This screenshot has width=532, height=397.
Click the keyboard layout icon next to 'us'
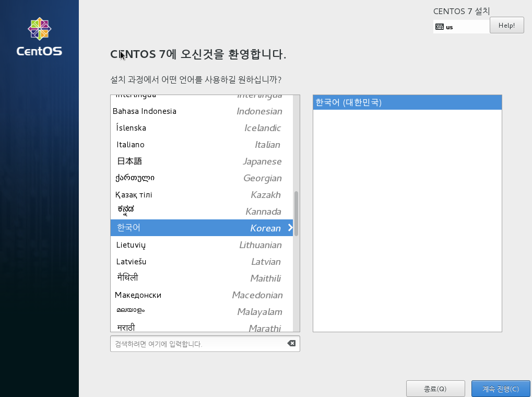pos(440,27)
